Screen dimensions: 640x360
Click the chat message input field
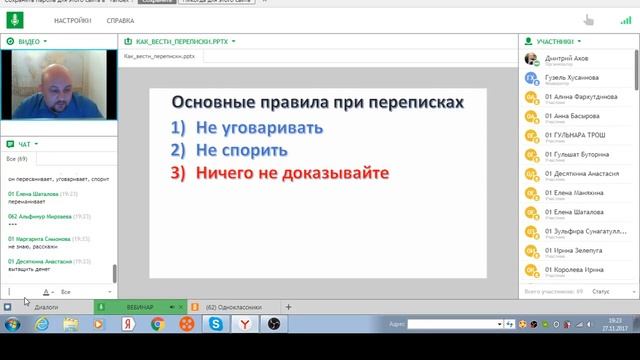click(x=22, y=292)
